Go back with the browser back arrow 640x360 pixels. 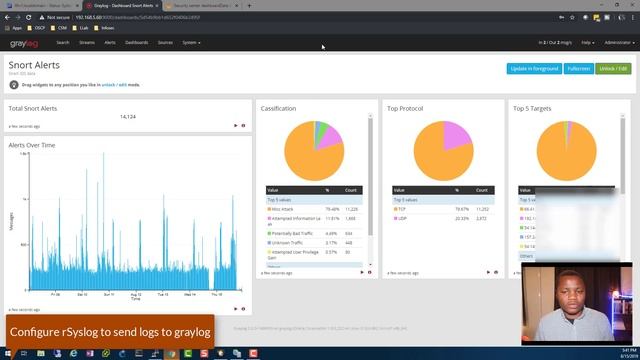(7, 18)
